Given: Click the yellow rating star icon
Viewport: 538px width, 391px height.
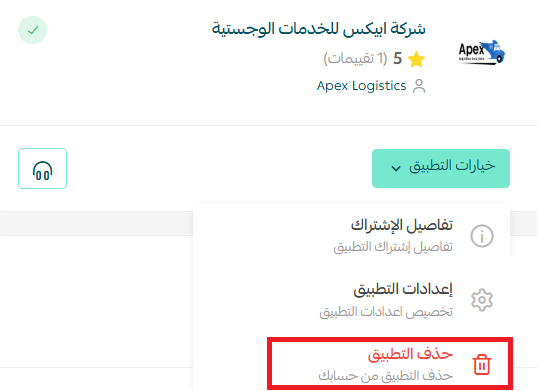Looking at the screenshot, I should pyautogui.click(x=417, y=59).
